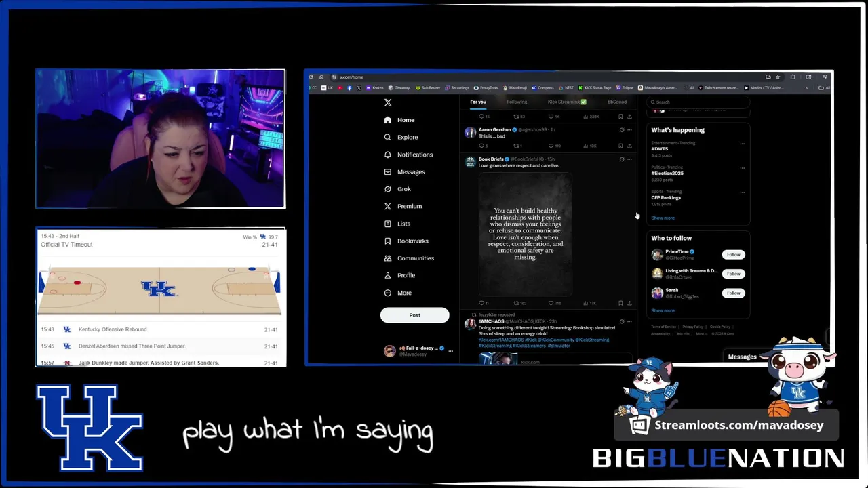Open Grok from the sidebar
This screenshot has height=488, width=868.
click(x=397, y=189)
